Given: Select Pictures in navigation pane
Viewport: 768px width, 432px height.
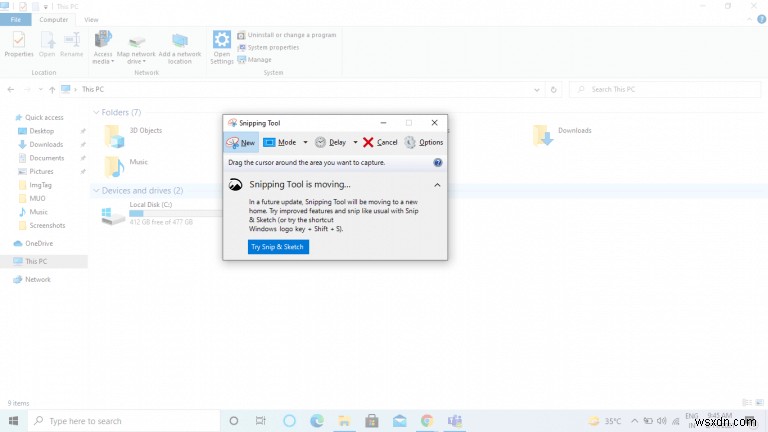Looking at the screenshot, I should coord(36,171).
